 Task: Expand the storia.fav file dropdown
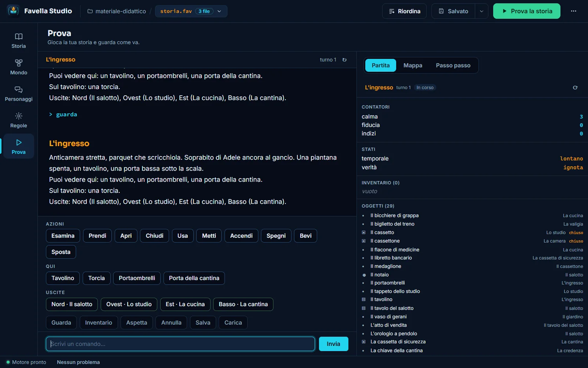pyautogui.click(x=191, y=11)
